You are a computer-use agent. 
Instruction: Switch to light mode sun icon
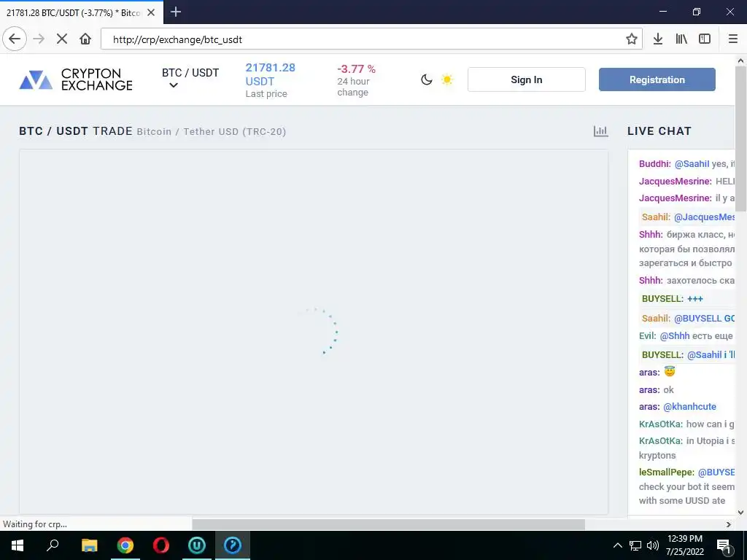point(447,79)
